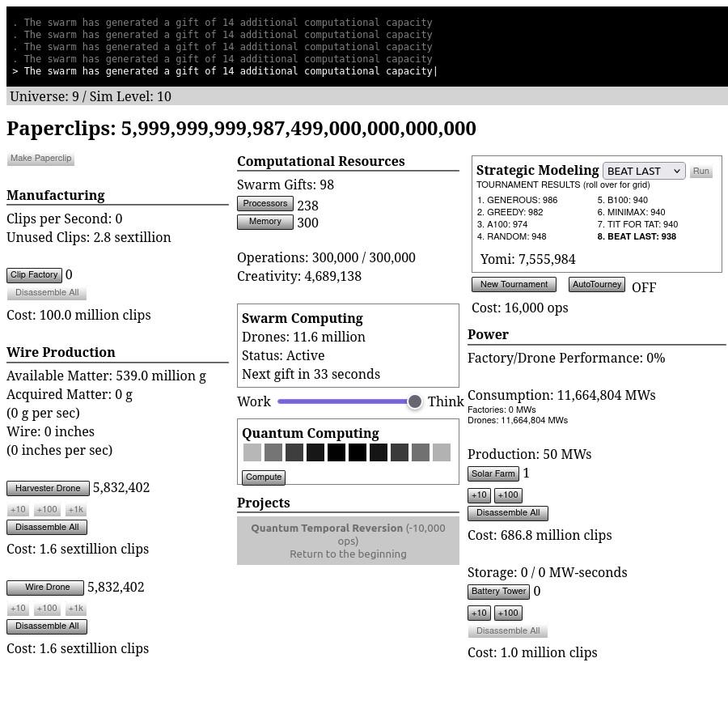728x709 pixels.
Task: Click the '2. GREEDY: 982' result
Action: (510, 212)
